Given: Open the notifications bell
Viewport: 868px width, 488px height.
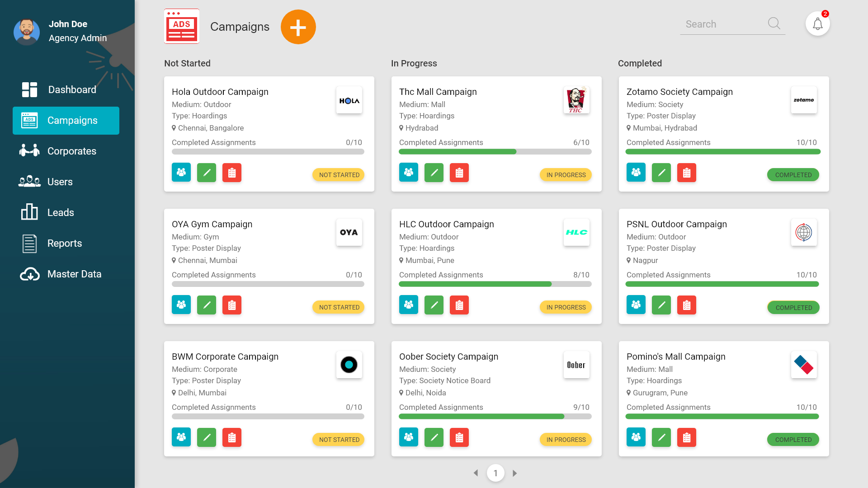Looking at the screenshot, I should tap(817, 23).
